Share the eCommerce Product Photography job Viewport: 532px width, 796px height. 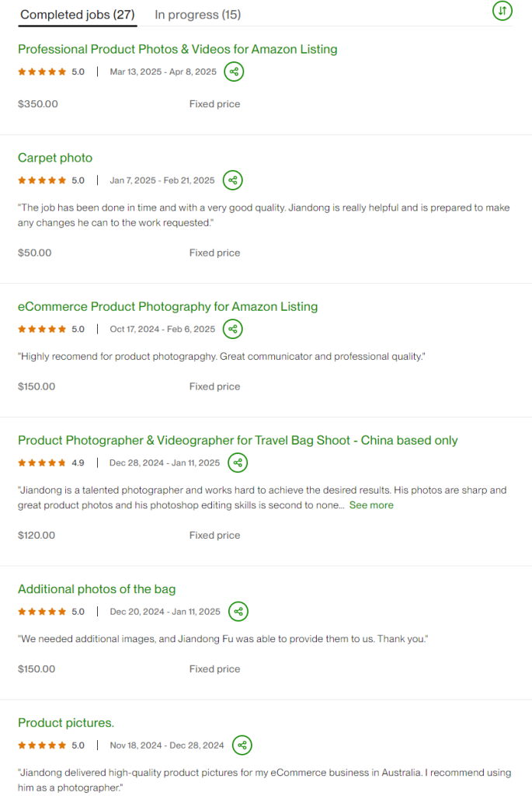click(233, 330)
